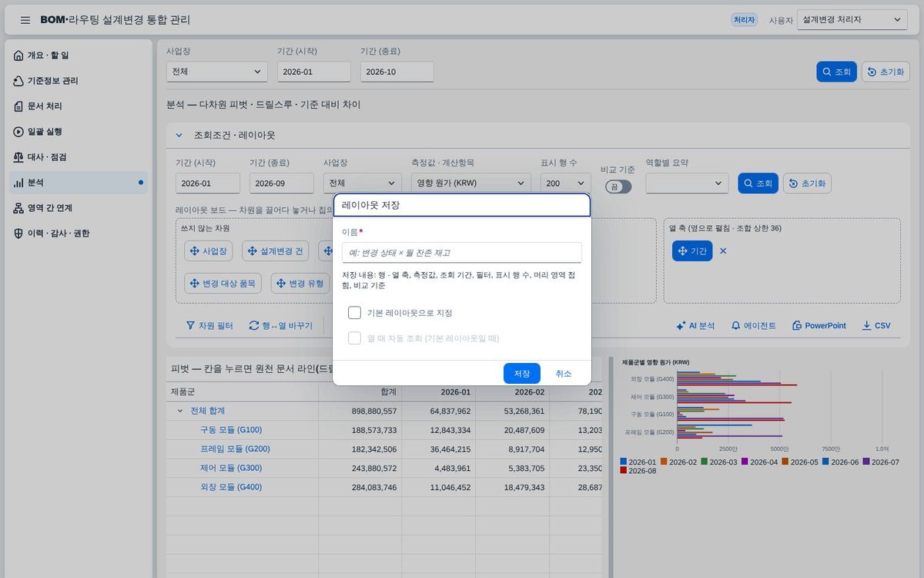
Task: Open 기준정보 관리 in sidebar
Action: (x=79, y=81)
